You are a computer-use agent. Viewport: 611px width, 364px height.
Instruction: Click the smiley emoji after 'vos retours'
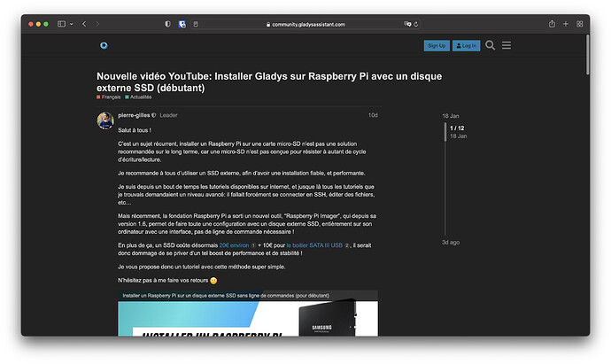click(x=213, y=281)
